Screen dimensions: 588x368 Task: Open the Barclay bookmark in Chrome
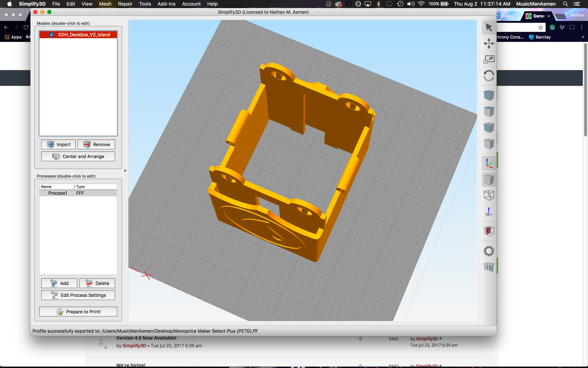click(540, 37)
